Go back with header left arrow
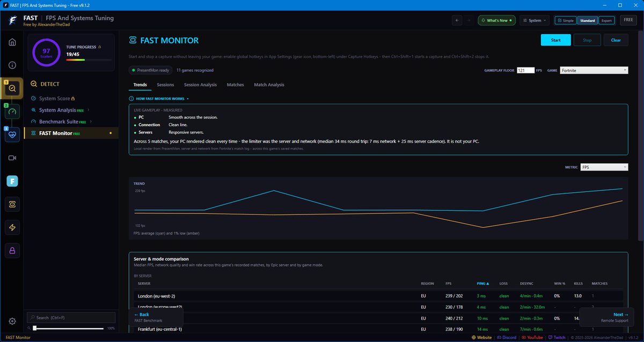Image resolution: width=644 pixels, height=342 pixels. 457,20
